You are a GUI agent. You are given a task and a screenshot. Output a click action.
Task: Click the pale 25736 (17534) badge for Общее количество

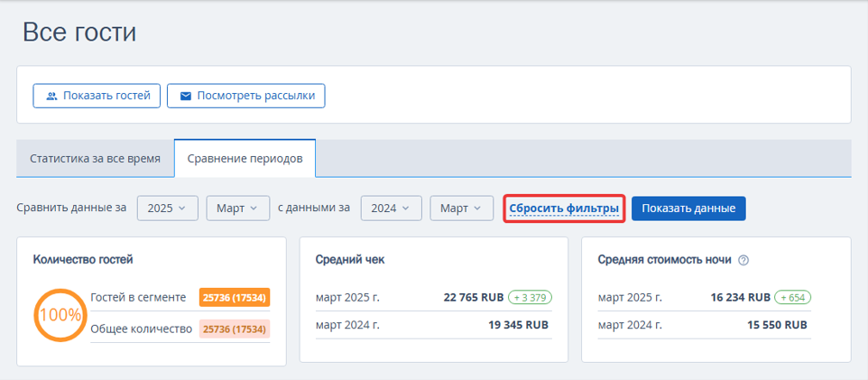coord(235,329)
